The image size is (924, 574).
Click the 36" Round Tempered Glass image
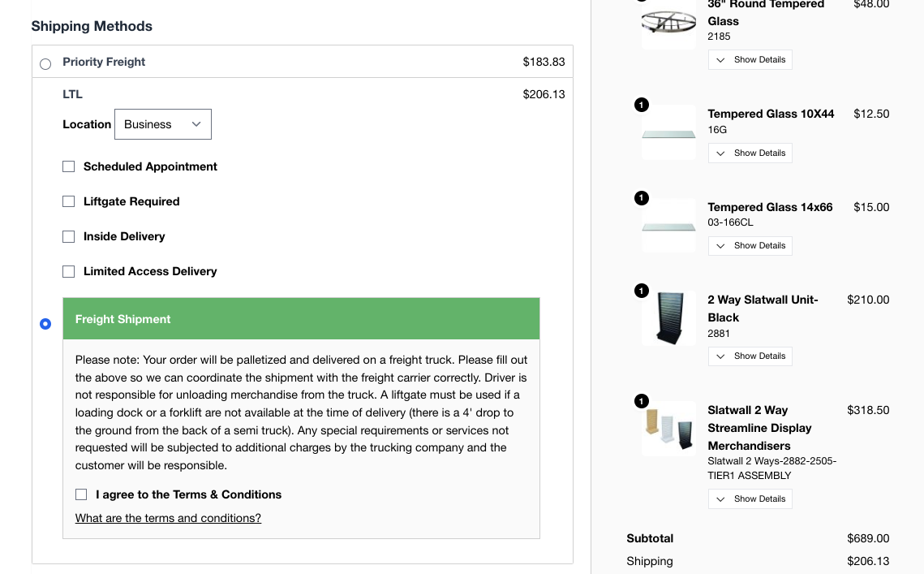click(668, 23)
